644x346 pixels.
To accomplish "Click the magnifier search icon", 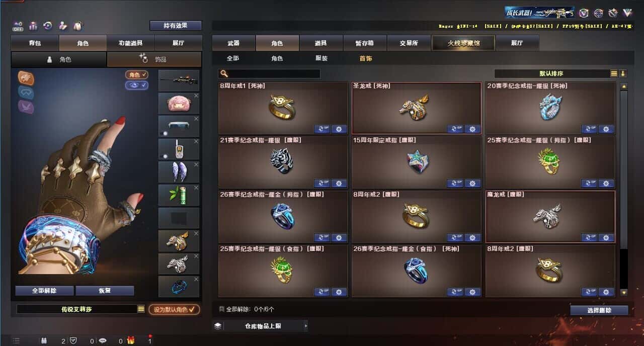I will 224,74.
